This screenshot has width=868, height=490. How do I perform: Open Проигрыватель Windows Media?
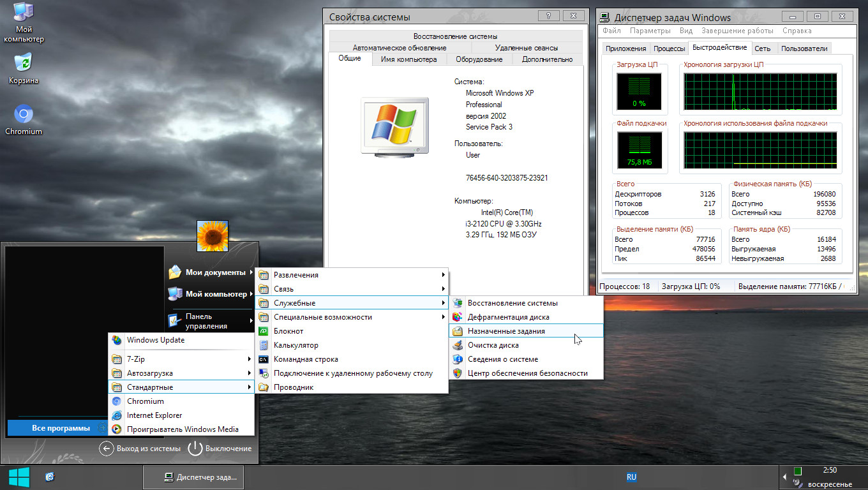click(182, 429)
